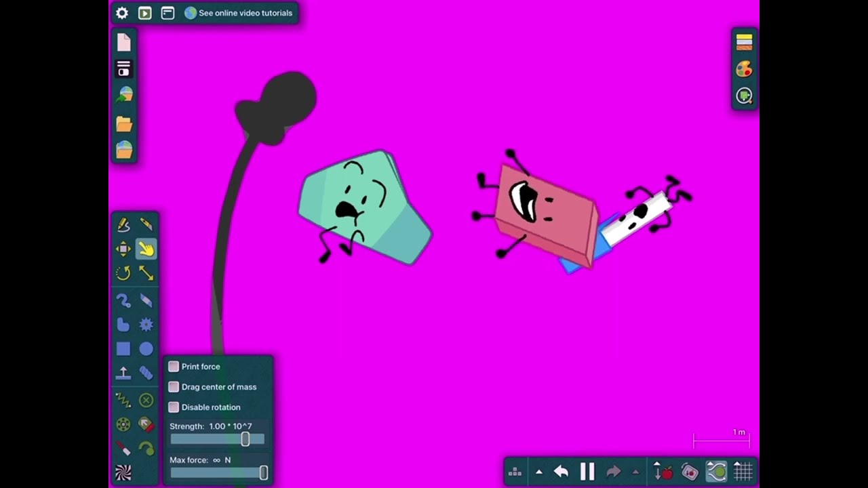Viewport: 868px width, 488px height.
Task: Select the Chain tool
Action: (x=146, y=373)
